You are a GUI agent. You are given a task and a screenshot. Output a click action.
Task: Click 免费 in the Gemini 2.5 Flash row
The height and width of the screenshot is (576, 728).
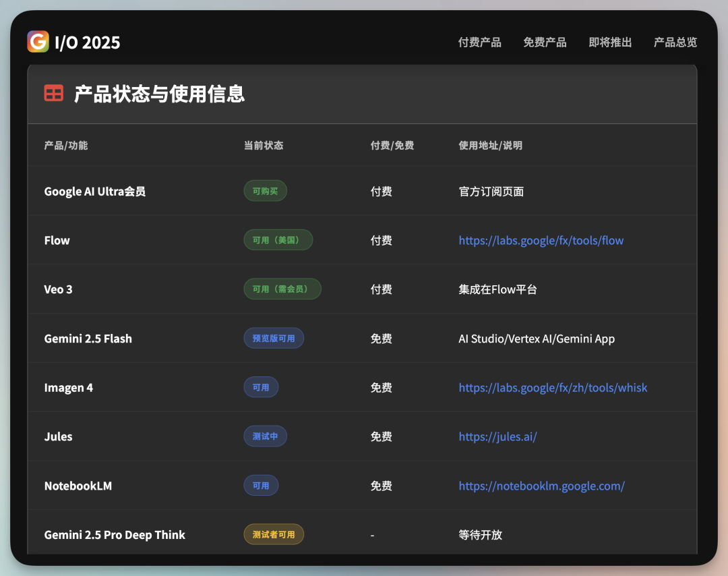tap(381, 339)
